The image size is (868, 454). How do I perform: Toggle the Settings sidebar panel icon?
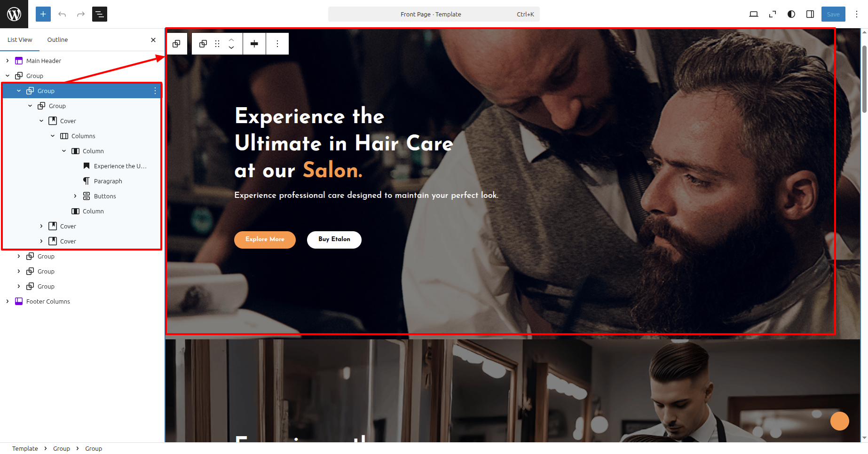tap(810, 14)
